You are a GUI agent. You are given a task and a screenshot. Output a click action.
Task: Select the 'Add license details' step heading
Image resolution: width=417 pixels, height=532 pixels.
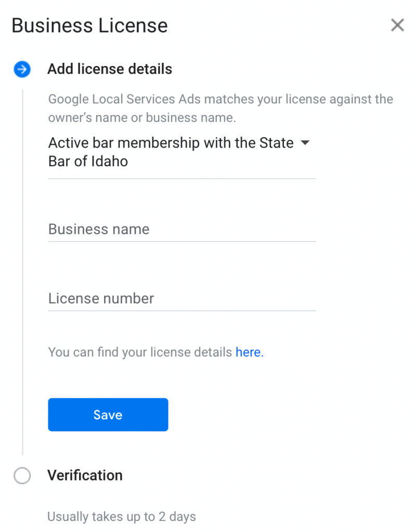pos(110,69)
